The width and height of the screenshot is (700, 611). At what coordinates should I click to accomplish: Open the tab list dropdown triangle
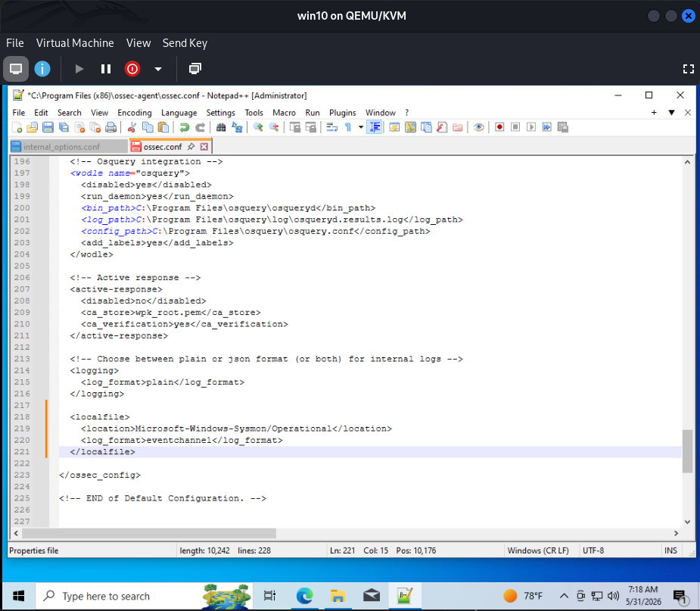coord(671,113)
